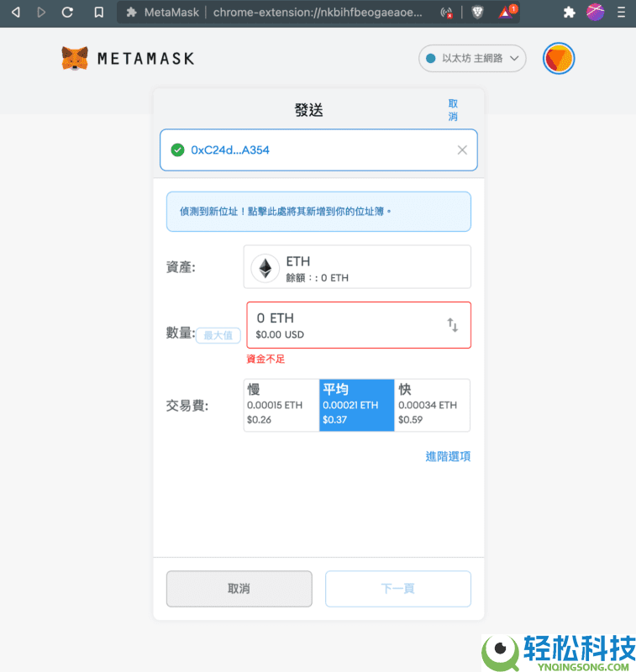This screenshot has width=636, height=672.
Task: Click the MetaMask fox logo
Action: [x=75, y=58]
